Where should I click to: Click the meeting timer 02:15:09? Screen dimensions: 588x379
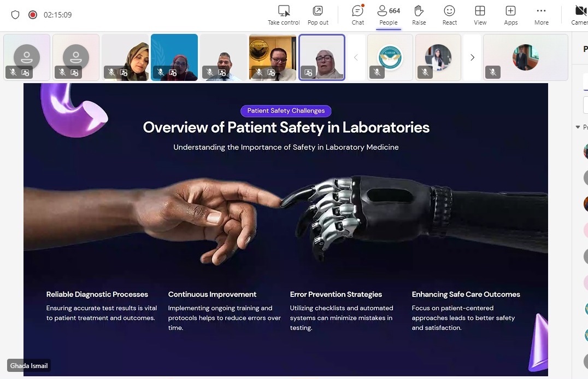click(x=57, y=15)
